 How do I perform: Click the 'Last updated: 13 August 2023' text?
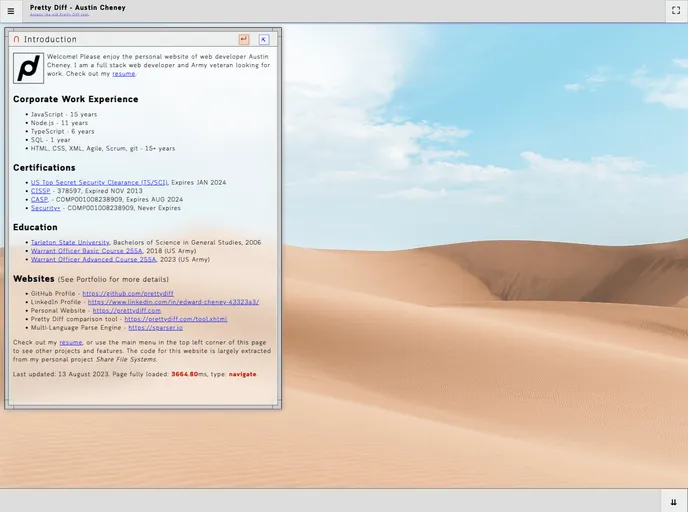61,374
